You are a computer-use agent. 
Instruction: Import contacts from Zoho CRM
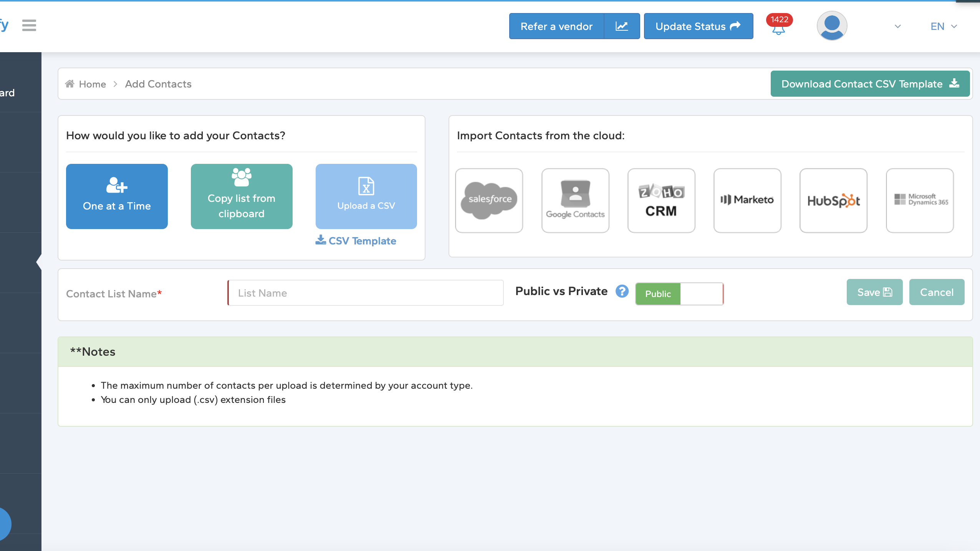[661, 200]
